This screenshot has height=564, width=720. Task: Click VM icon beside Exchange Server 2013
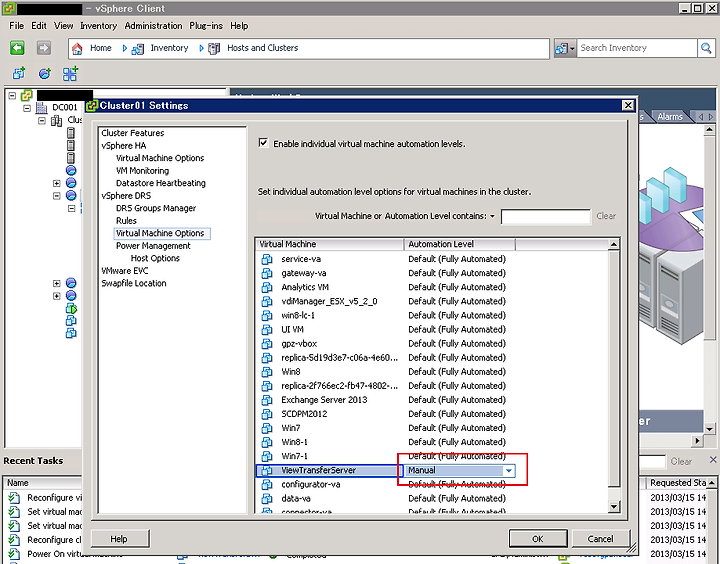(x=267, y=400)
